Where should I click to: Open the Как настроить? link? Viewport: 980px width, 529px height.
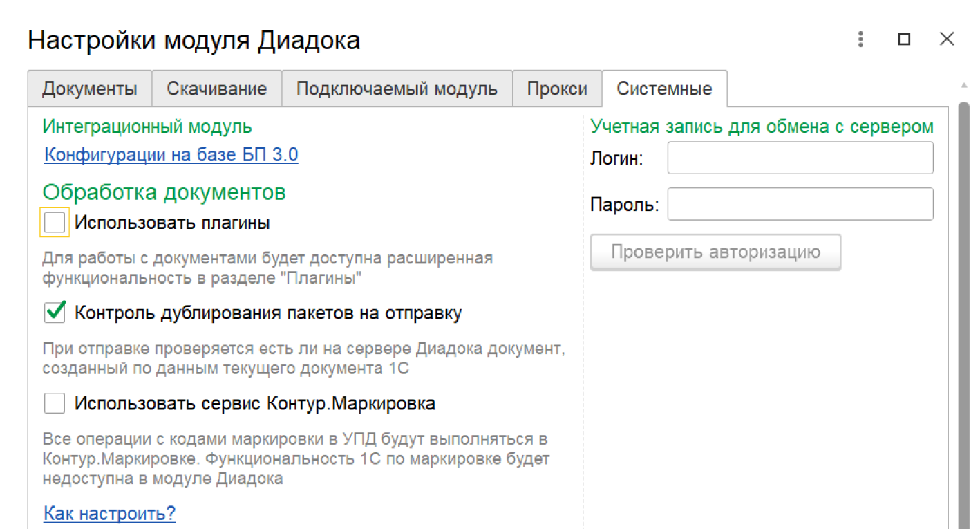[x=110, y=513]
